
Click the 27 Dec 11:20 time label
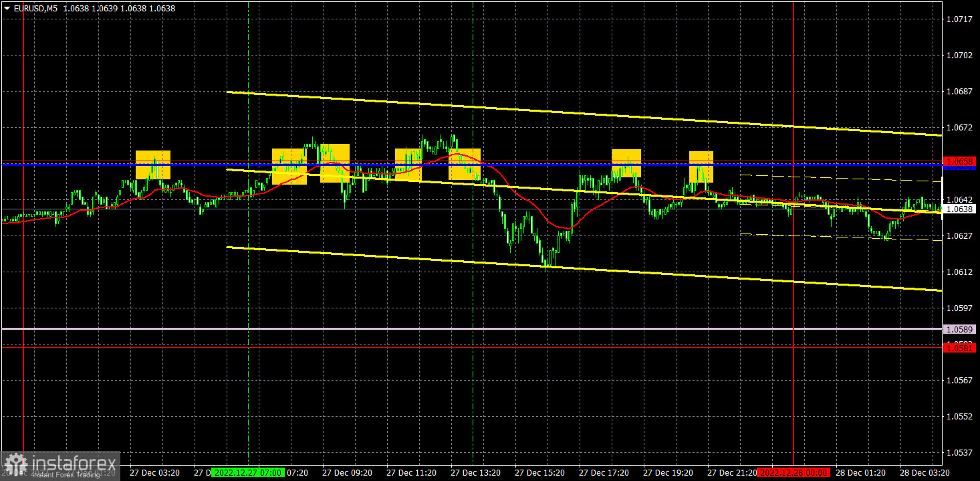point(411,472)
